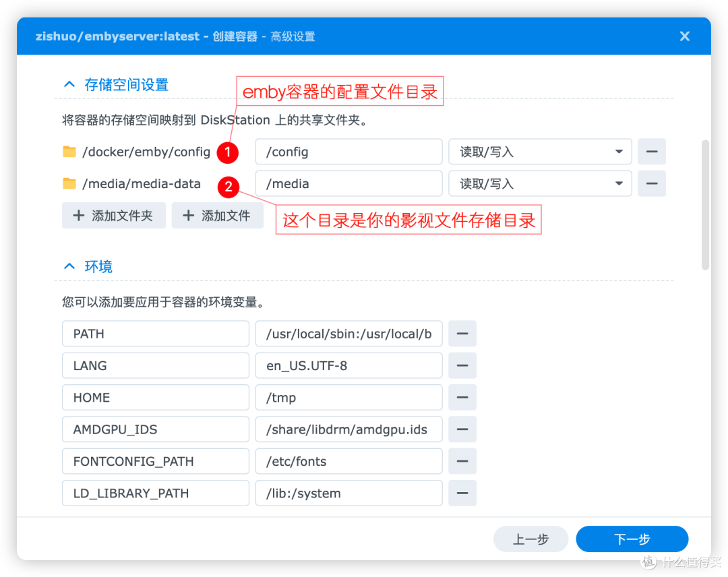Remove the AMDGPU_IDS environment variable
This screenshot has height=577, width=728.
tap(462, 429)
